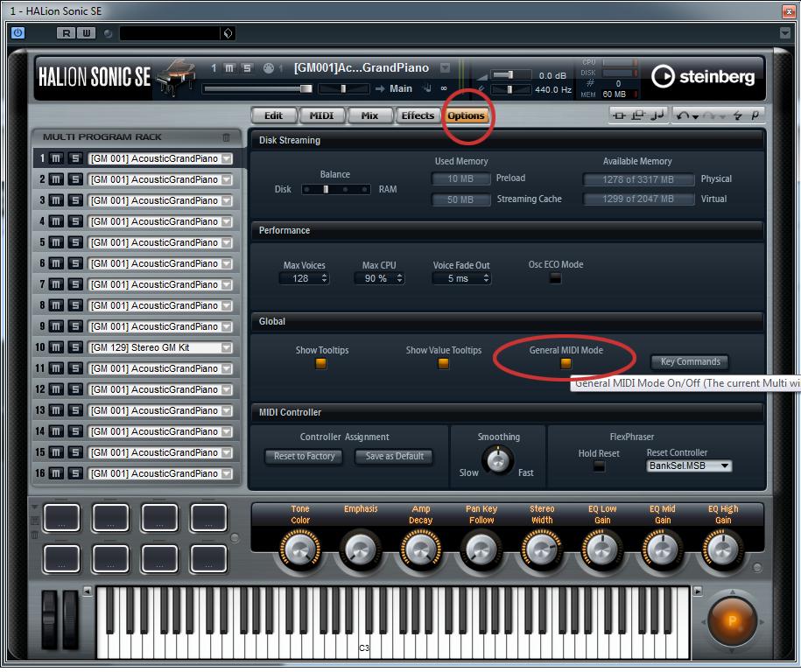Click the Reset to Factory button
Screen dimensions: 801x672
click(304, 457)
